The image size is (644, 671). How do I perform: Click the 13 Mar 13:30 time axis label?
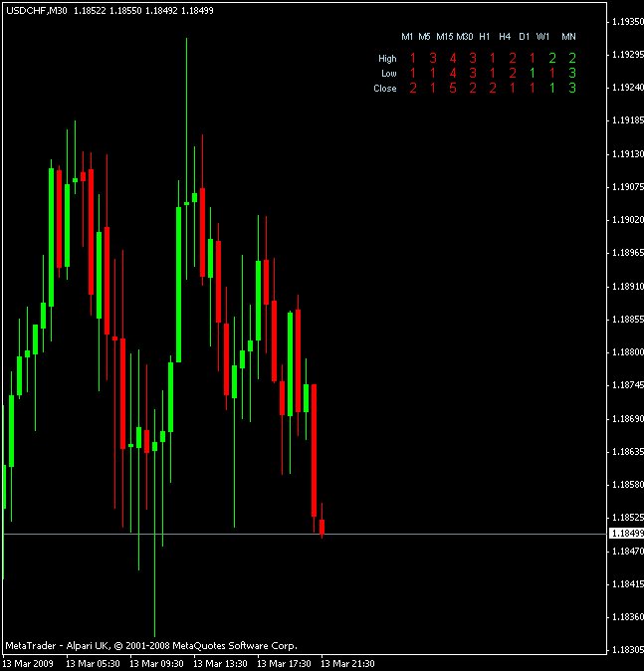coord(220,663)
